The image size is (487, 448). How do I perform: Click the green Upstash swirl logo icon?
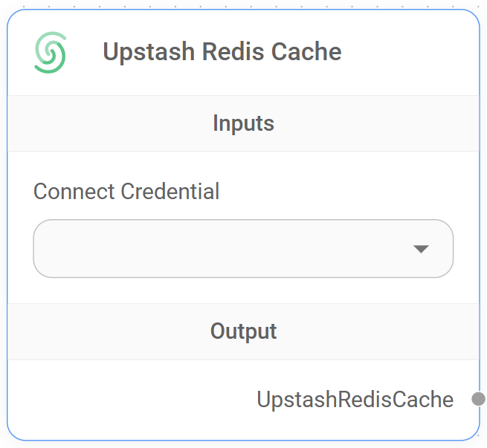point(50,52)
